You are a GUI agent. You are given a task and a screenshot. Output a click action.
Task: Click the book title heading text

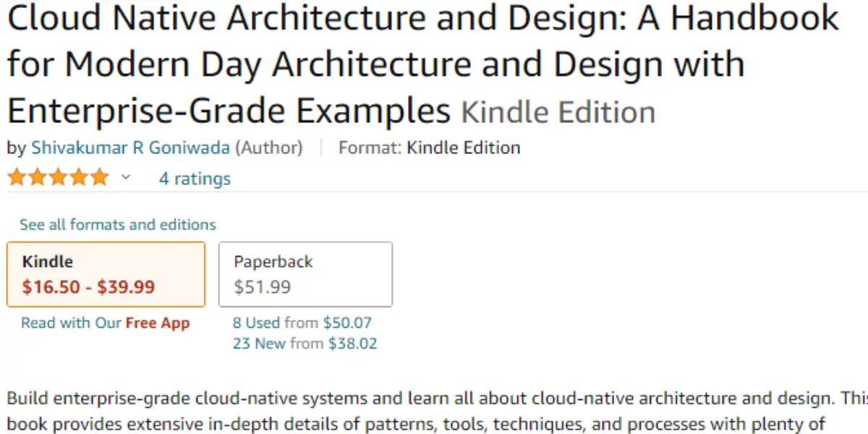point(423,64)
